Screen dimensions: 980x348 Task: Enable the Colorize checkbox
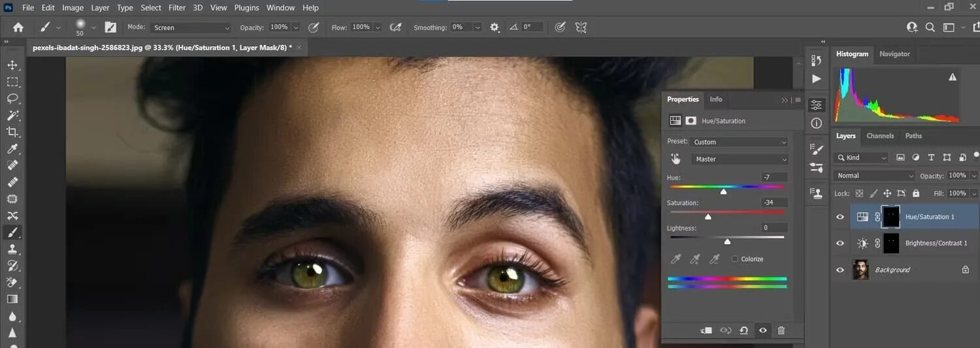tap(735, 259)
